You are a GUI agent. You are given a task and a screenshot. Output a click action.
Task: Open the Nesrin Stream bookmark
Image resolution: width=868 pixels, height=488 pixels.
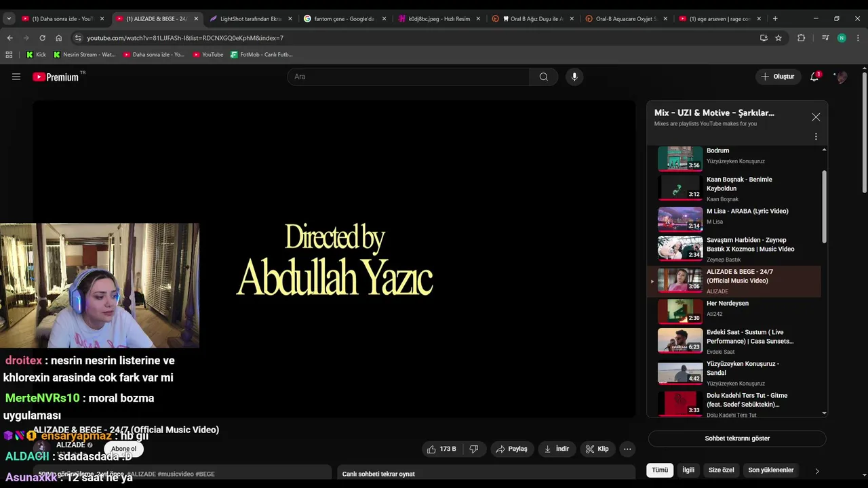coord(84,54)
